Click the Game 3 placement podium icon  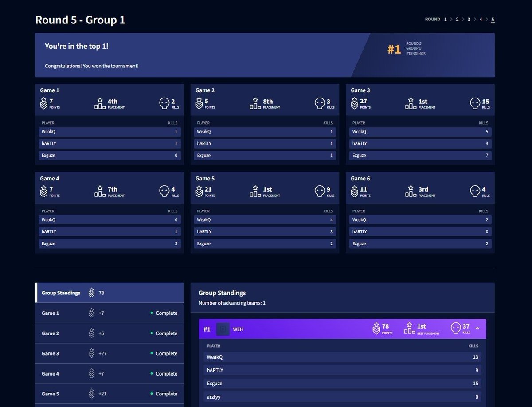pyautogui.click(x=411, y=103)
